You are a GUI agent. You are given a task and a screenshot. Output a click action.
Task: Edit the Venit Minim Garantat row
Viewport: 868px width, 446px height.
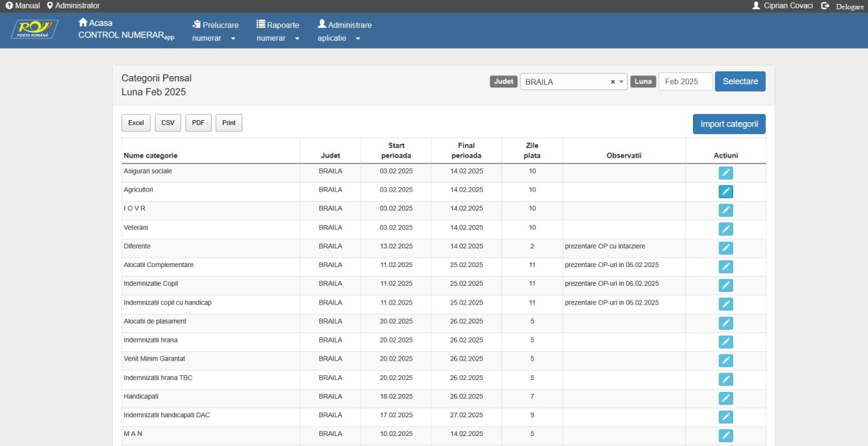(725, 361)
